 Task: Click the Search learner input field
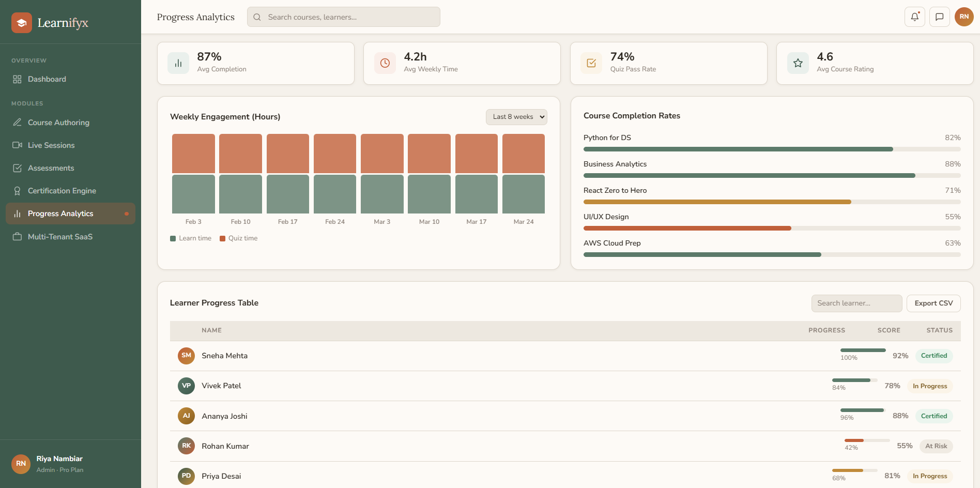856,303
